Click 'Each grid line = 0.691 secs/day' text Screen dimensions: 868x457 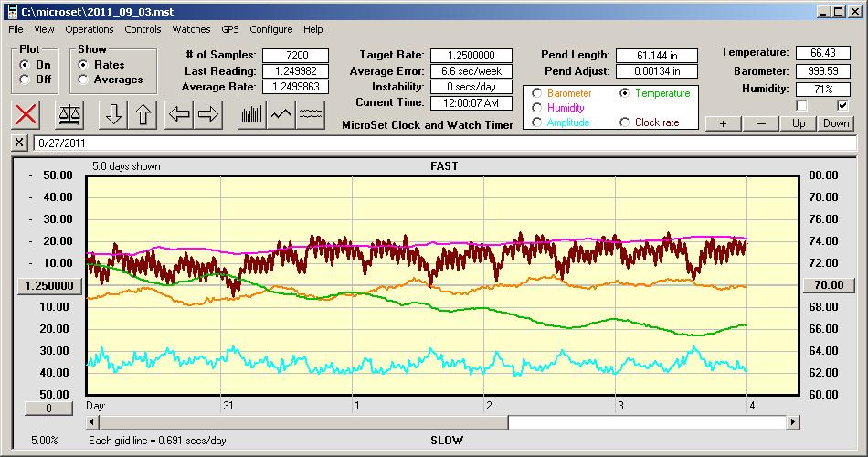[x=157, y=441]
